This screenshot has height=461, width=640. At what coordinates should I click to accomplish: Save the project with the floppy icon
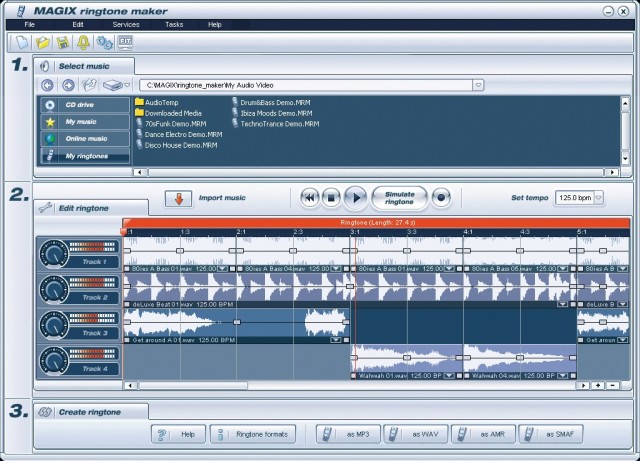(x=63, y=42)
